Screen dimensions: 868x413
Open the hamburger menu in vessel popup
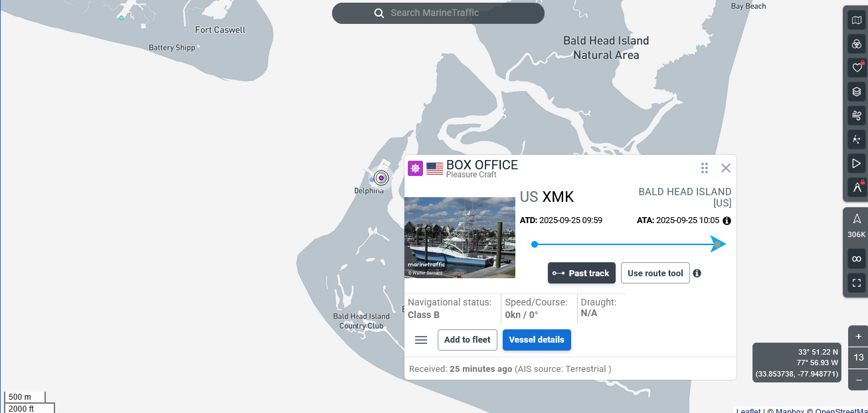pos(420,340)
